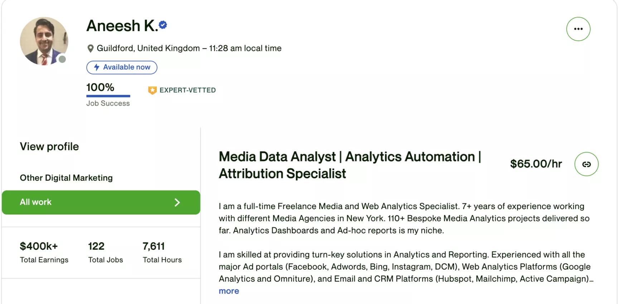
Task: Click the Available now badge
Action: coord(122,67)
